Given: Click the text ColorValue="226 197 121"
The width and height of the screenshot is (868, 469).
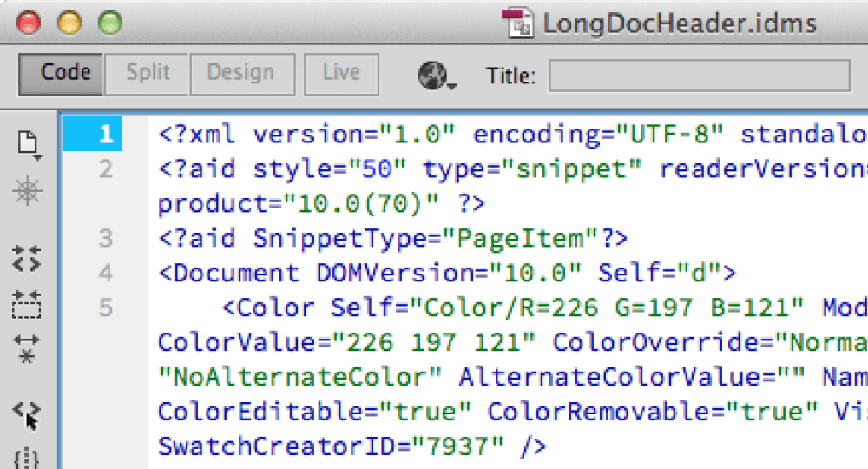Looking at the screenshot, I should point(347,342).
